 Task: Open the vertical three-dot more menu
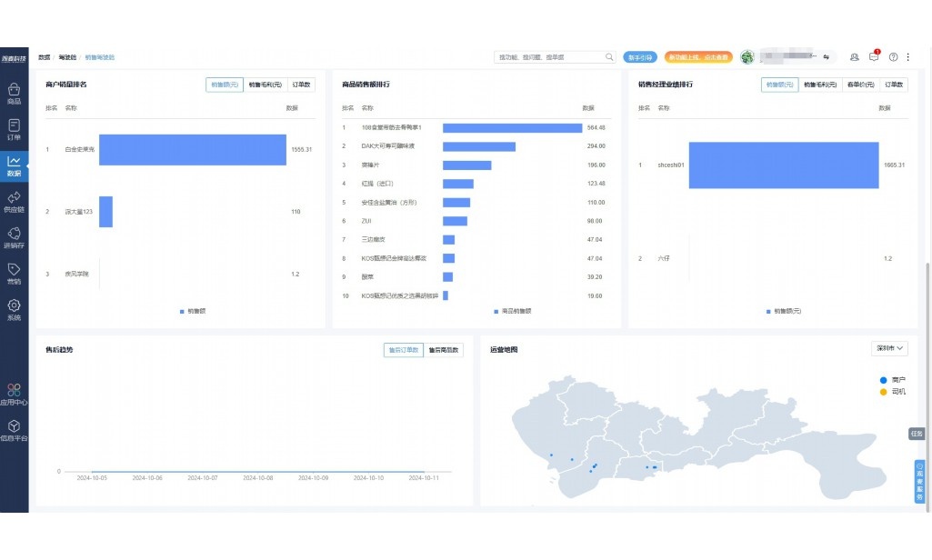[x=907, y=57]
